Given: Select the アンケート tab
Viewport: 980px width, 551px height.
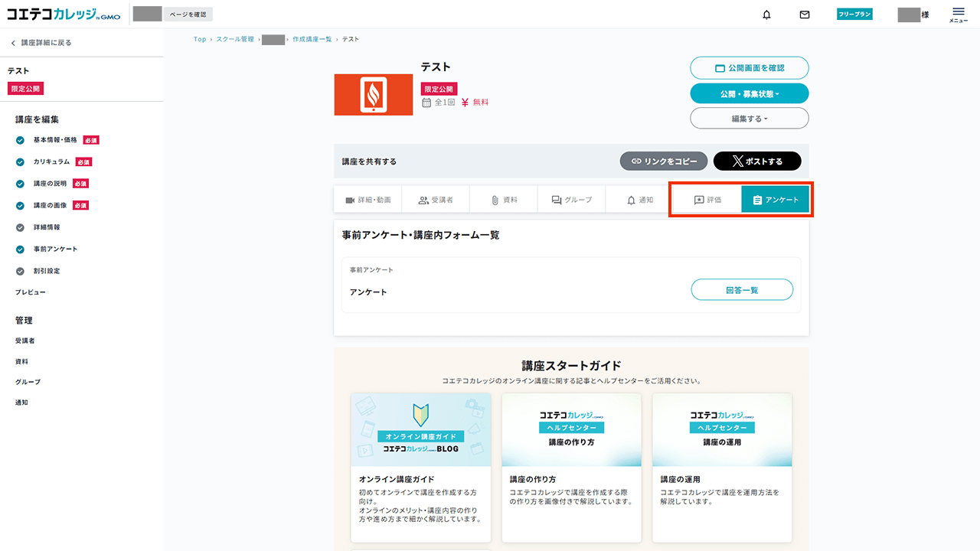Looking at the screenshot, I should pos(776,199).
